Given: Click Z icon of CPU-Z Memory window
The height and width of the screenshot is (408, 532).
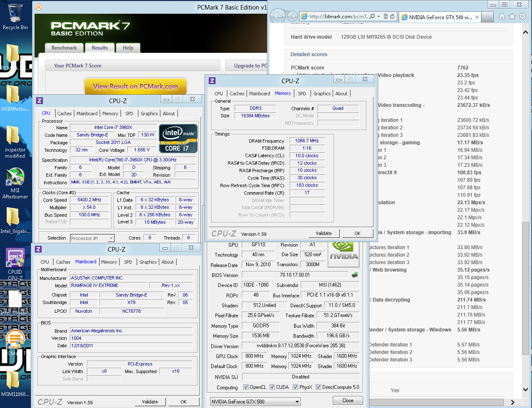Looking at the screenshot, I should coord(212,81).
